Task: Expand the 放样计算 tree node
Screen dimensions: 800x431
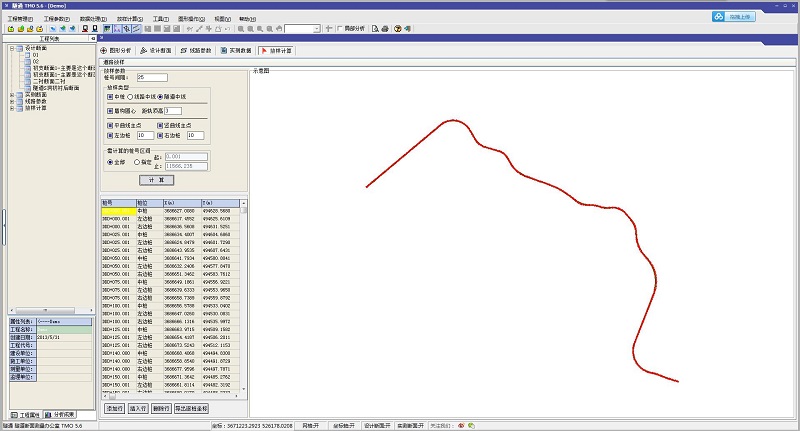Action: [x=12, y=108]
